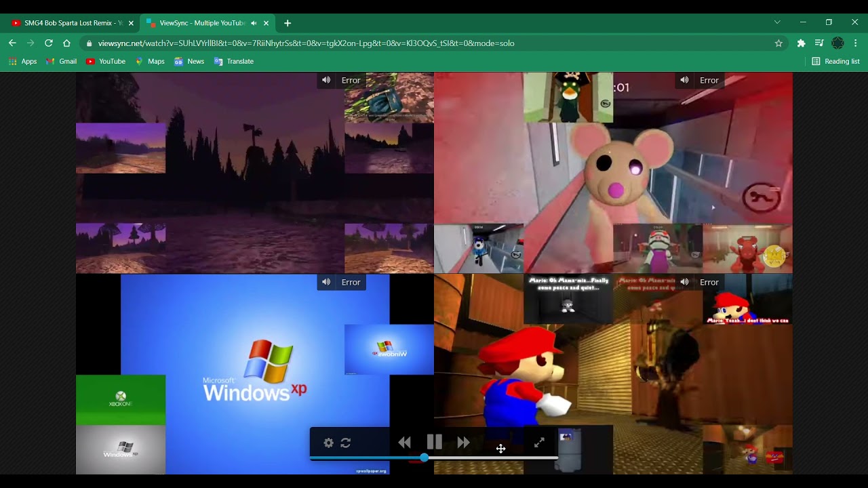868x488 pixels.
Task: Mute the Mario video speaker icon
Action: [684, 282]
